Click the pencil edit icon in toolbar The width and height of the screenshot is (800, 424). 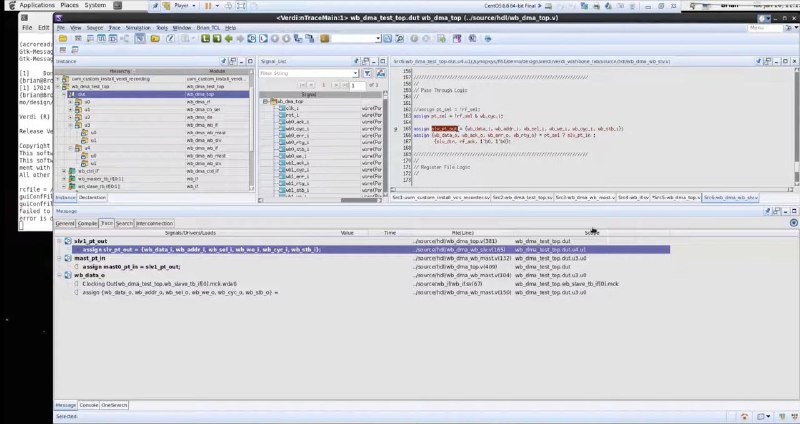tap(170, 38)
